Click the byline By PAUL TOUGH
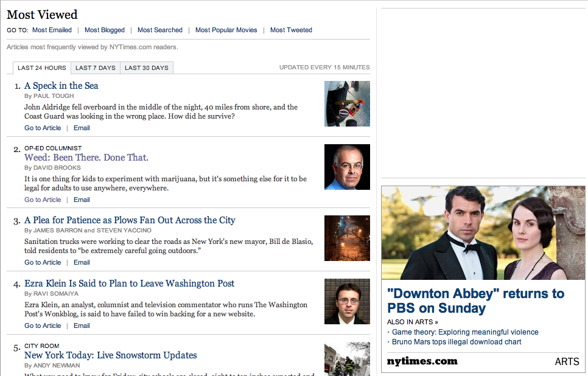588x376 pixels. click(49, 96)
